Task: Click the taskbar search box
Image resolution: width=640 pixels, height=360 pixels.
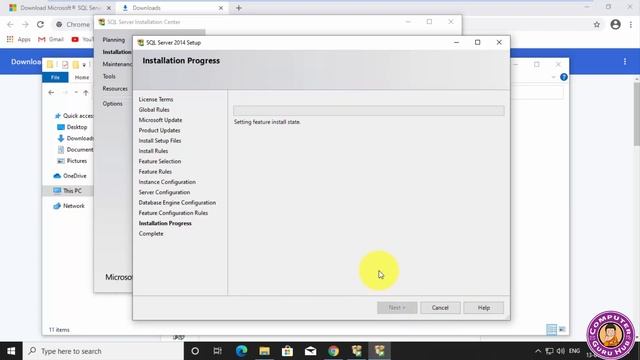Action: click(103, 351)
